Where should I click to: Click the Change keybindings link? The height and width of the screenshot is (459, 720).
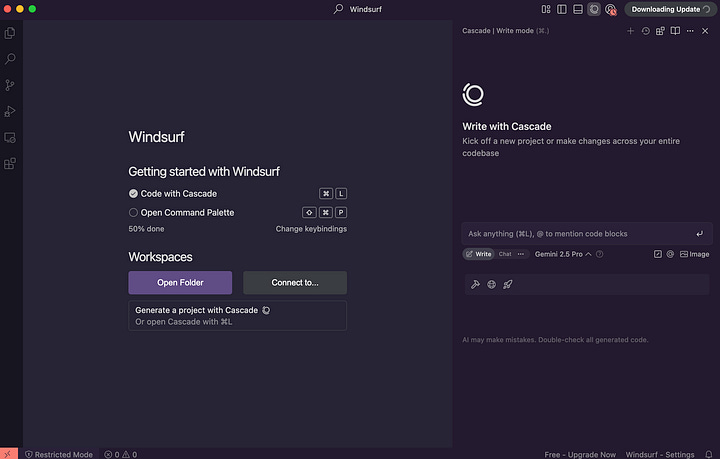(311, 229)
